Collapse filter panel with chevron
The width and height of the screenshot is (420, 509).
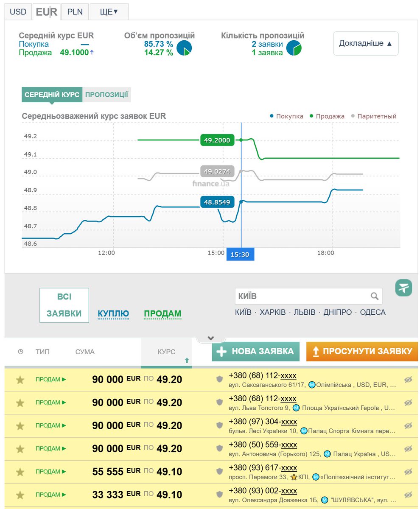tap(211, 338)
